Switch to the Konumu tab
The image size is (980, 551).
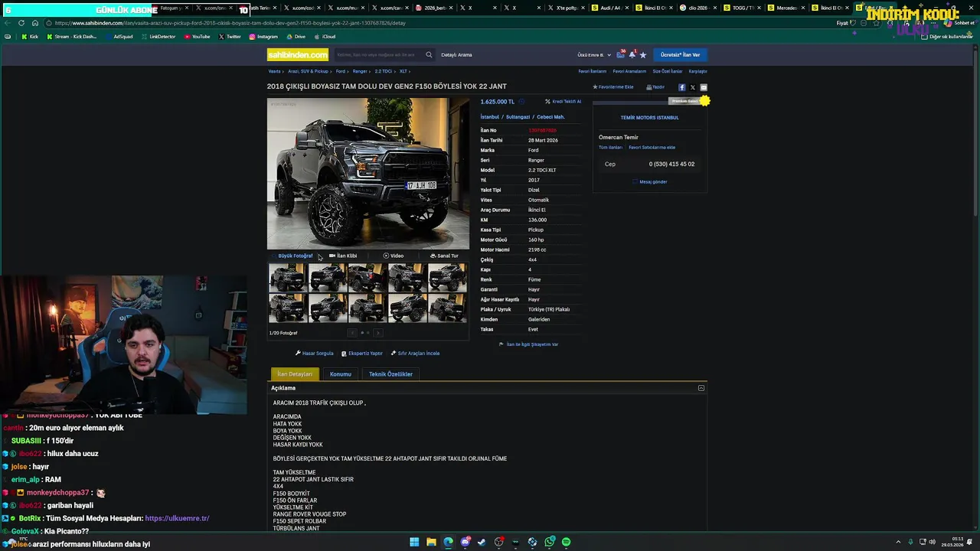(341, 374)
